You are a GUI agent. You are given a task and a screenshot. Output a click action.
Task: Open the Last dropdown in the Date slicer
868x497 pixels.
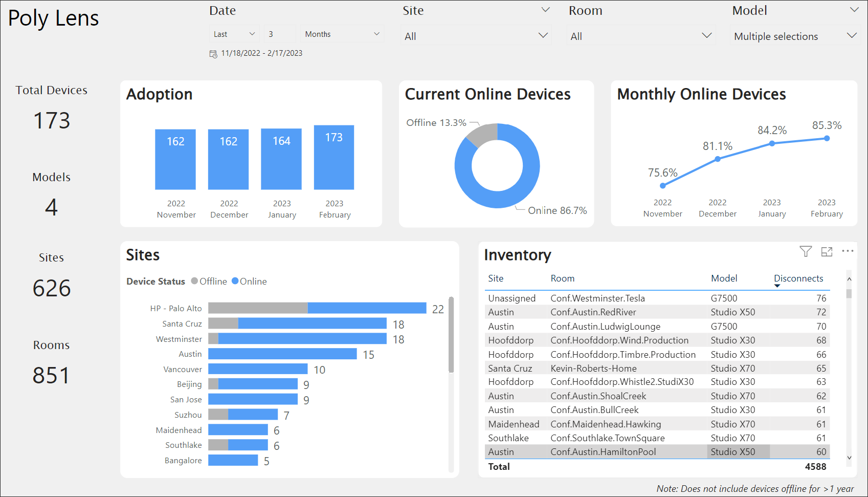coord(233,33)
